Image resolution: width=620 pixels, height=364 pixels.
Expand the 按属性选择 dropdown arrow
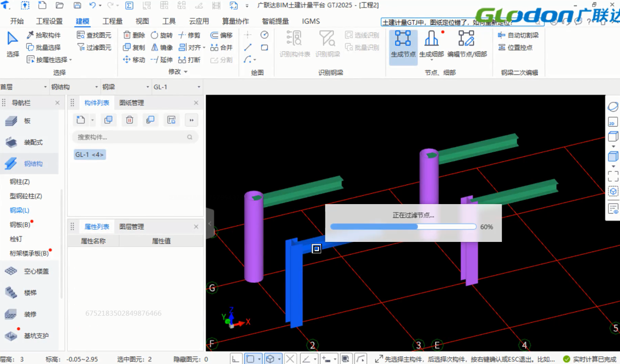point(71,60)
